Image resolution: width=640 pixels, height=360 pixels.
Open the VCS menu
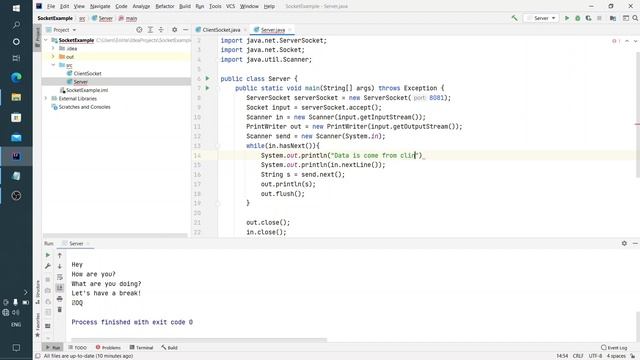[x=230, y=6]
